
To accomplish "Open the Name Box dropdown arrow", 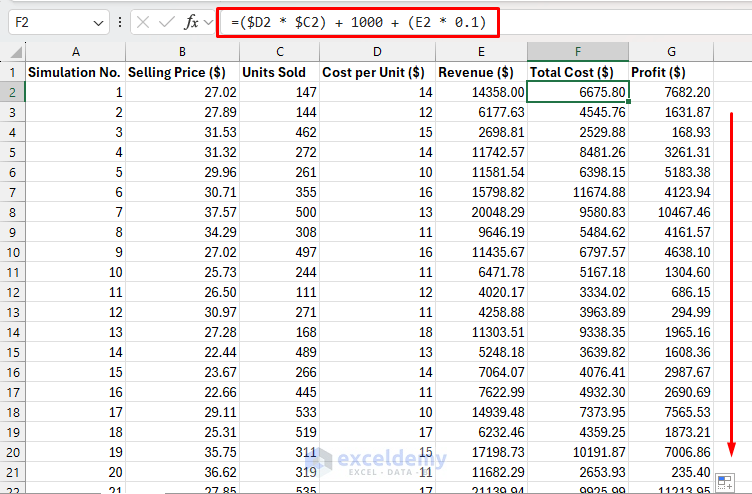I will [x=98, y=23].
